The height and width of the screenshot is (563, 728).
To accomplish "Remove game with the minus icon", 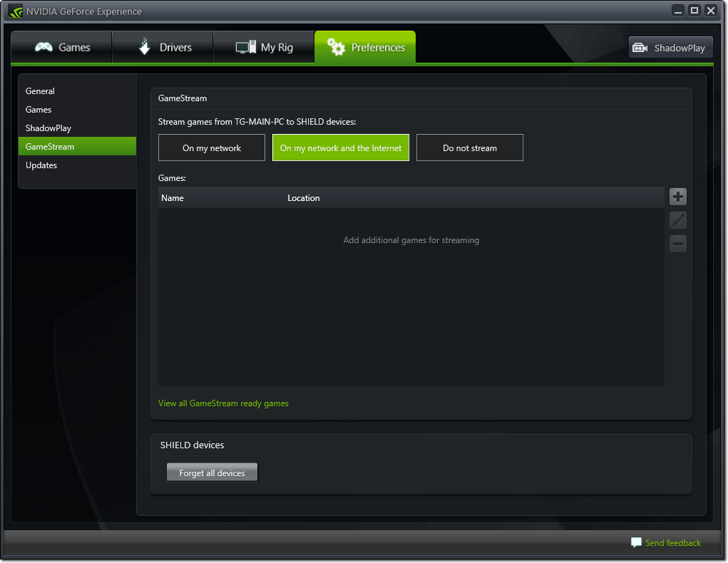I will (678, 243).
